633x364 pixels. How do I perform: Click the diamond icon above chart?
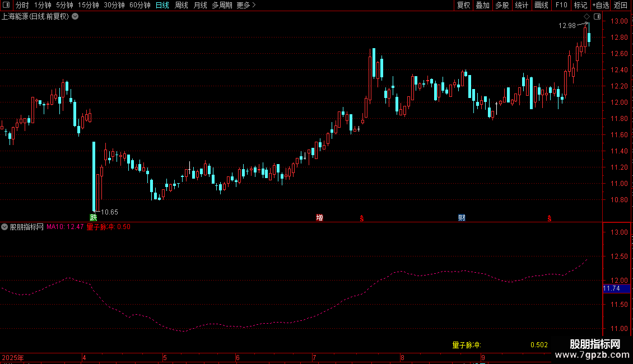pos(587,17)
